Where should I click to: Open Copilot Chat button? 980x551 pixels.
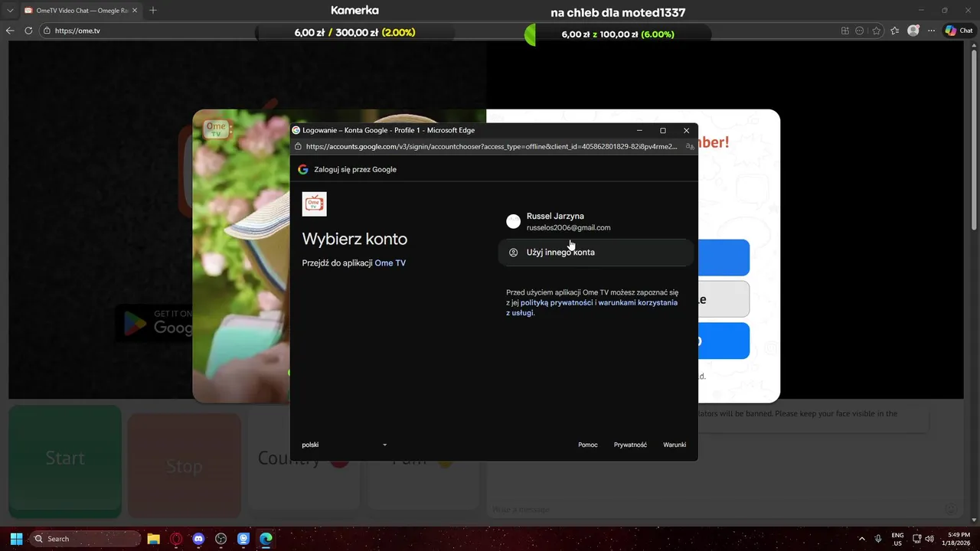point(959,31)
